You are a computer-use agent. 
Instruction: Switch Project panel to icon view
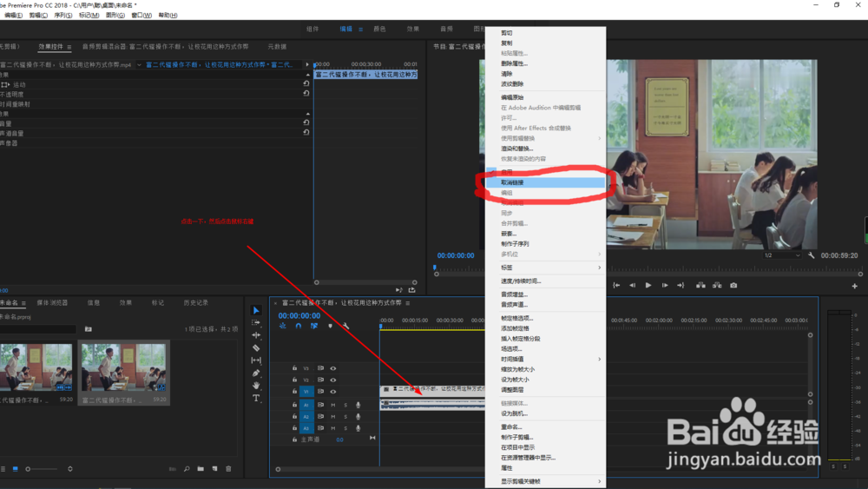pos(16,468)
